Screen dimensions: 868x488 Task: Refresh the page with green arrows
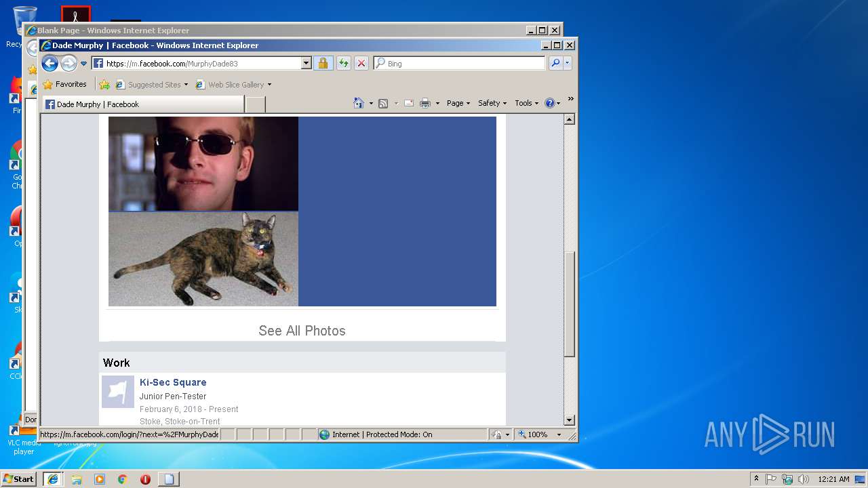(344, 63)
